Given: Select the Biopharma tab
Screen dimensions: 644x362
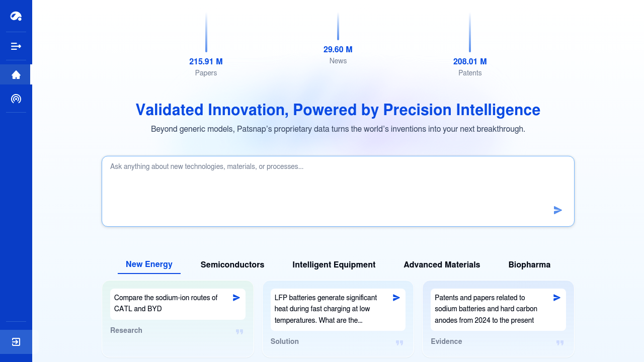Looking at the screenshot, I should tap(529, 264).
